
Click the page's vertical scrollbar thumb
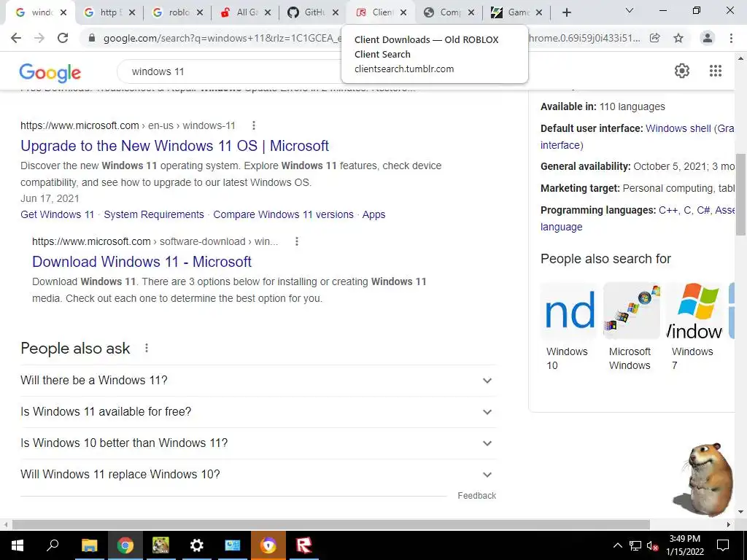(x=740, y=194)
